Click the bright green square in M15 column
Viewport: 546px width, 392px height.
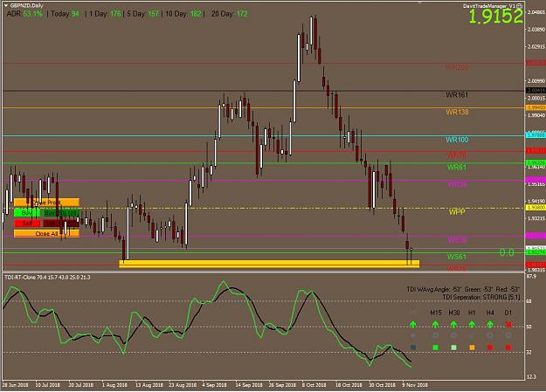[435, 347]
